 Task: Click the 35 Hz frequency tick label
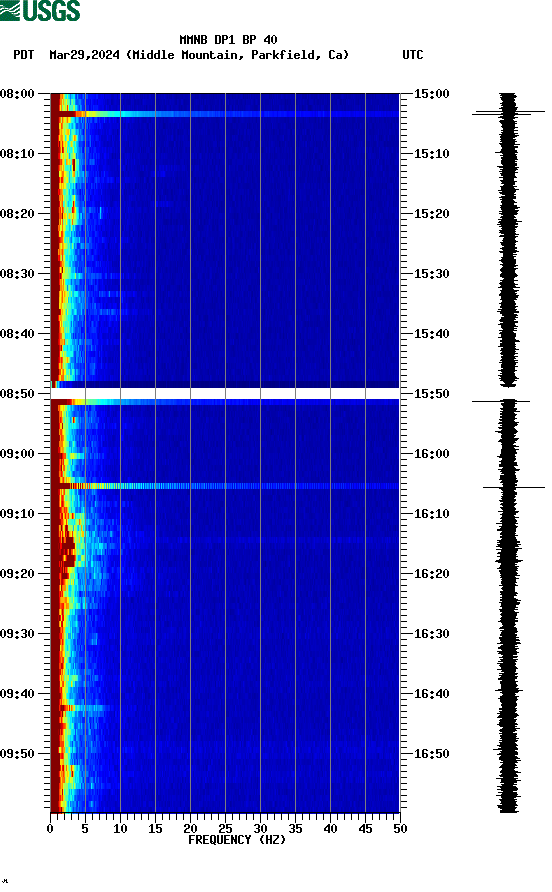(295, 829)
